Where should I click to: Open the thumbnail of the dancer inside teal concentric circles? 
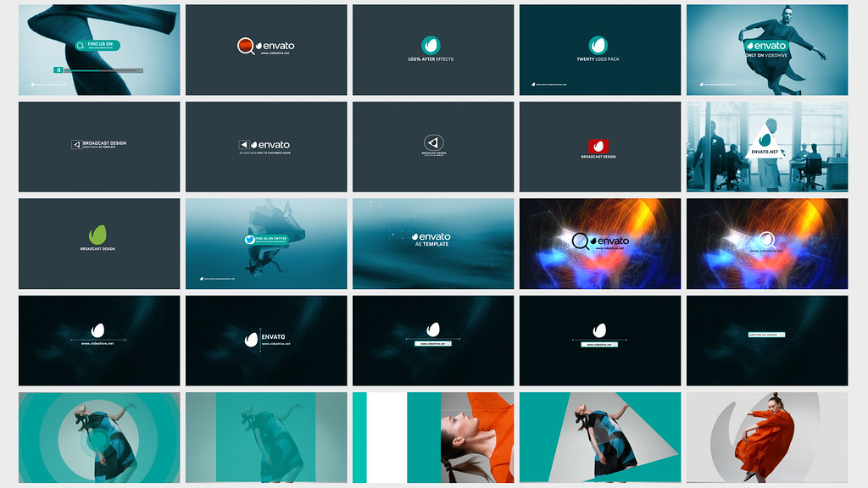[99, 438]
